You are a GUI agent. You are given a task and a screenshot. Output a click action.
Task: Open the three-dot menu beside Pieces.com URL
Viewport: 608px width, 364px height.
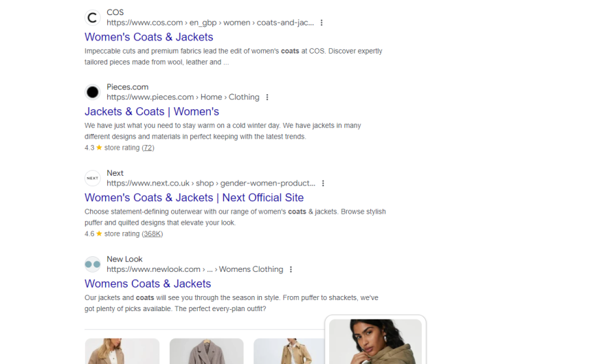click(x=267, y=98)
